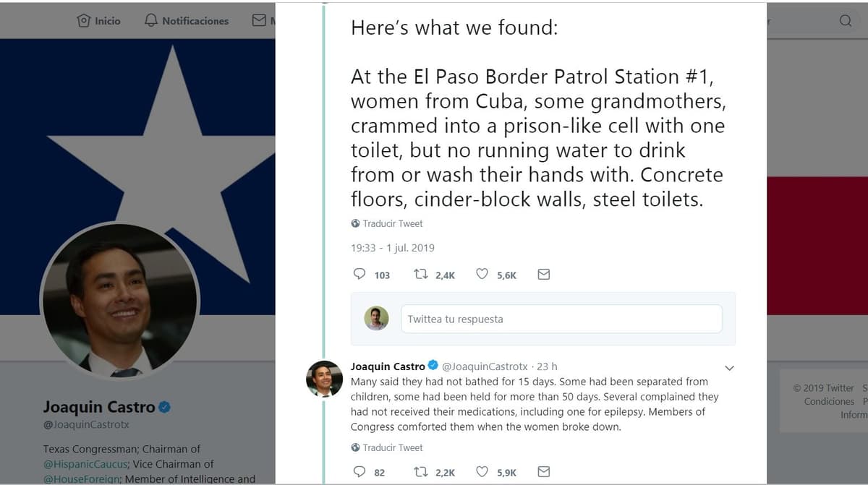Reply to the tweet about not bathing
Viewport: 868px width, 485px height.
click(359, 472)
